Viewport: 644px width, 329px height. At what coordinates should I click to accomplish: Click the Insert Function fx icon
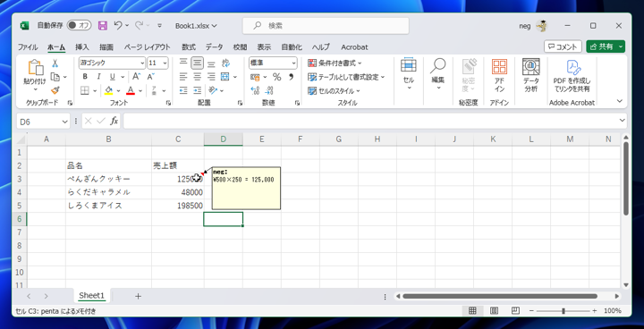[114, 122]
